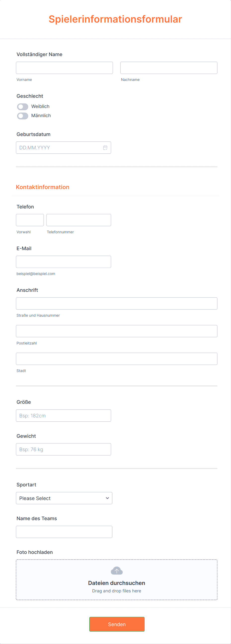Toggle the Weiblich switch
This screenshot has height=644, width=231.
point(23,107)
